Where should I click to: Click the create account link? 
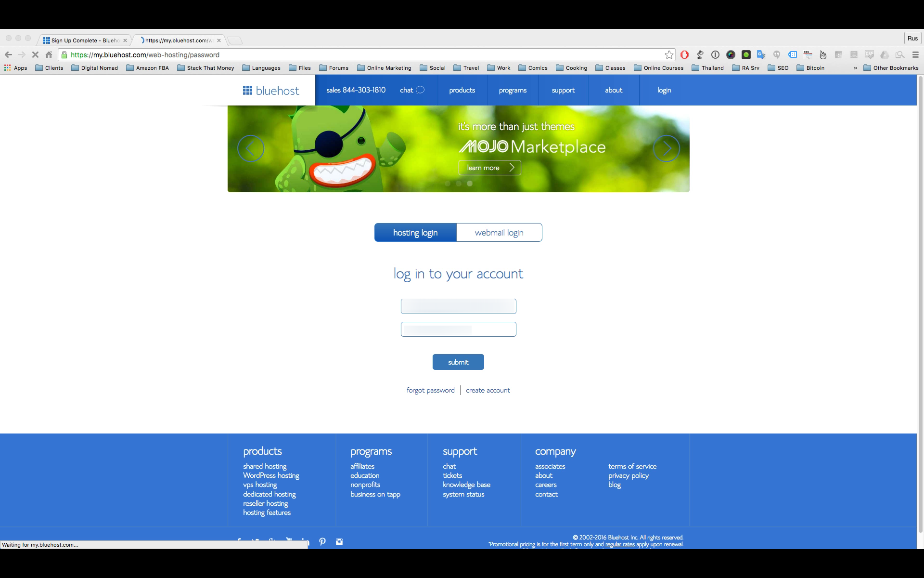[488, 390]
